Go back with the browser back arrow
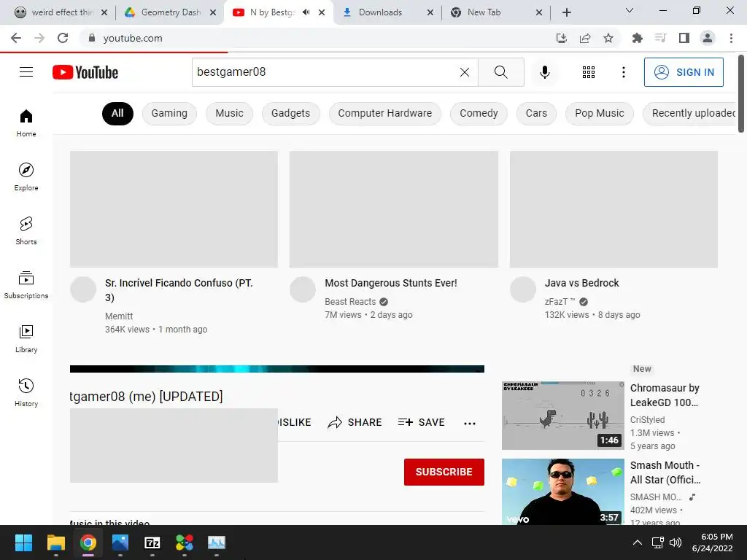The height and width of the screenshot is (560, 747). click(x=16, y=38)
